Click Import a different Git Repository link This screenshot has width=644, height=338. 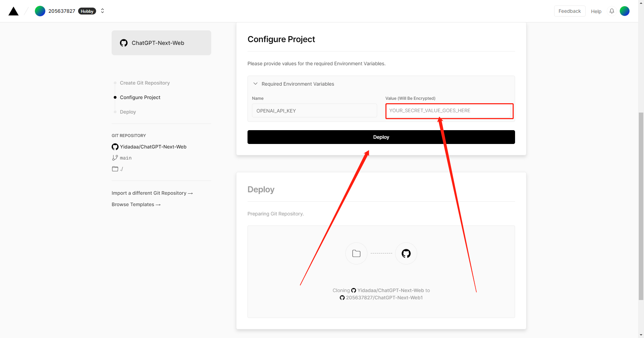pos(152,193)
